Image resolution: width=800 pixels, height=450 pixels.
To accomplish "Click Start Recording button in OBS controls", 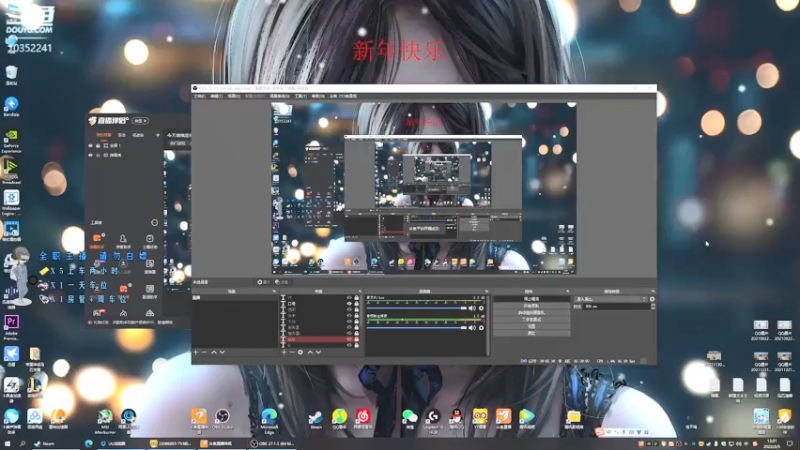I will click(531, 306).
